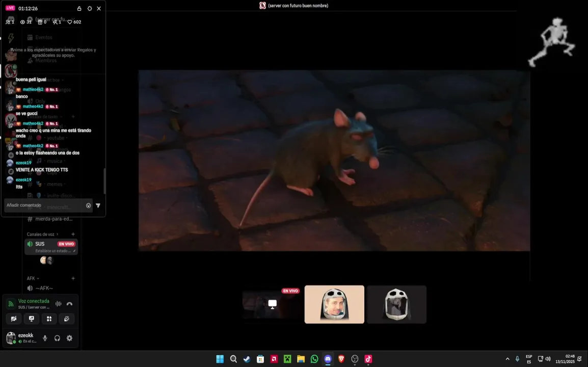This screenshot has width=588, height=367.
Task: Click the EN VIVO badge on SUS channel
Action: (66, 244)
